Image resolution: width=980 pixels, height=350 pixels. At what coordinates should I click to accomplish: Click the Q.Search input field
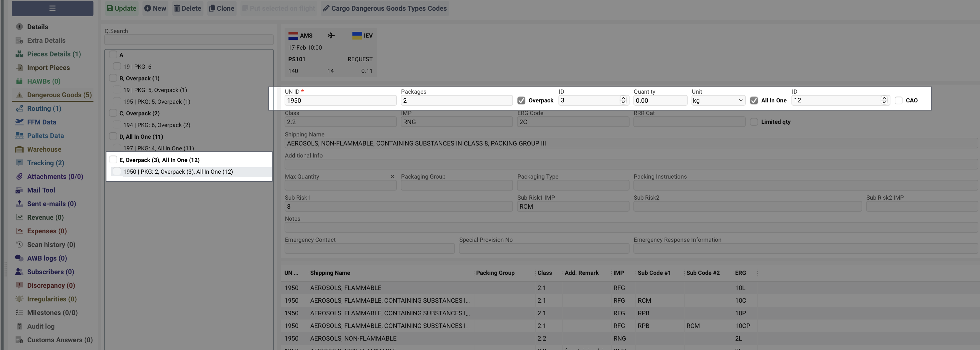(x=189, y=40)
